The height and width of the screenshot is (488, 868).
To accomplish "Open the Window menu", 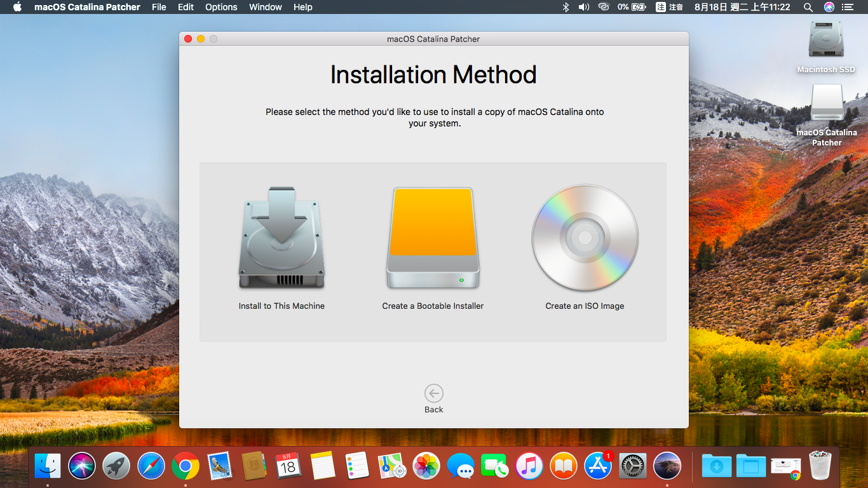I will tap(266, 7).
